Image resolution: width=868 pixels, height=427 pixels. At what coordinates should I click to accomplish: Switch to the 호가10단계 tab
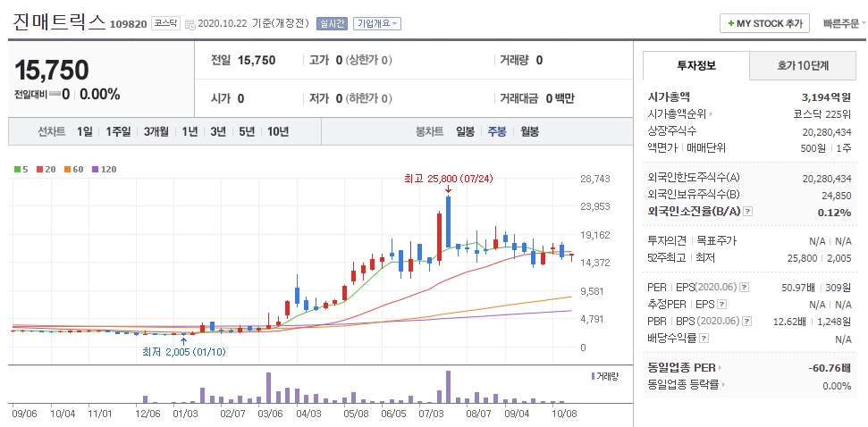pyautogui.click(x=803, y=66)
